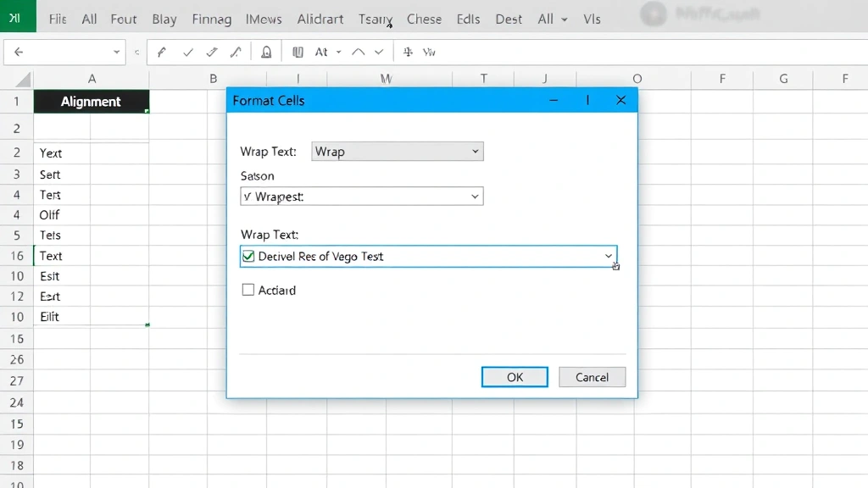Click the Cancel button in the dialog

click(x=592, y=377)
